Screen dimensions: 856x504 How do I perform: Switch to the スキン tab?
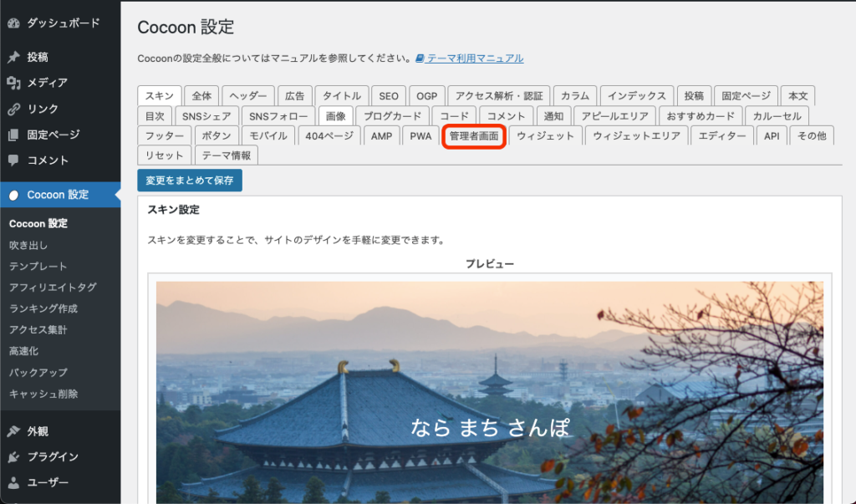(x=160, y=95)
